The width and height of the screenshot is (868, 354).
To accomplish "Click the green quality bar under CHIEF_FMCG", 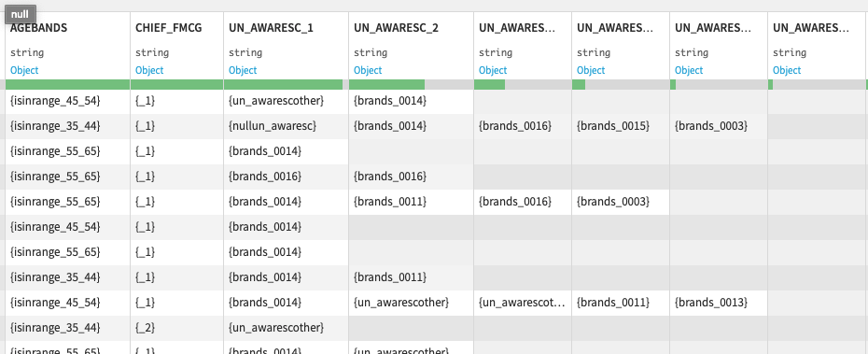I will point(177,85).
